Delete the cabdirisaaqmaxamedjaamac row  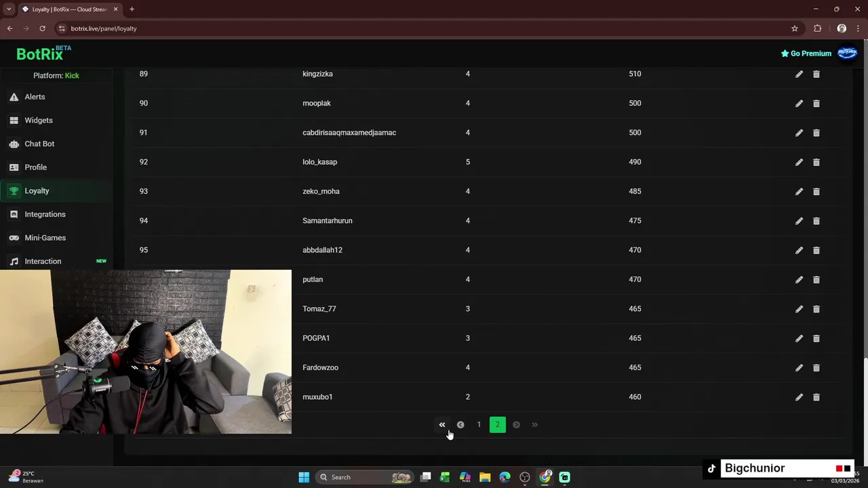click(816, 133)
